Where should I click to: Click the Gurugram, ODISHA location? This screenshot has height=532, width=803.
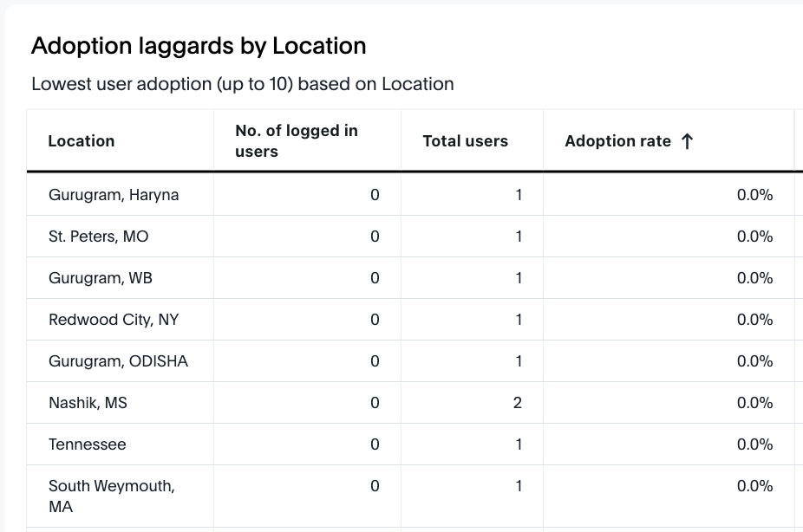coord(118,361)
